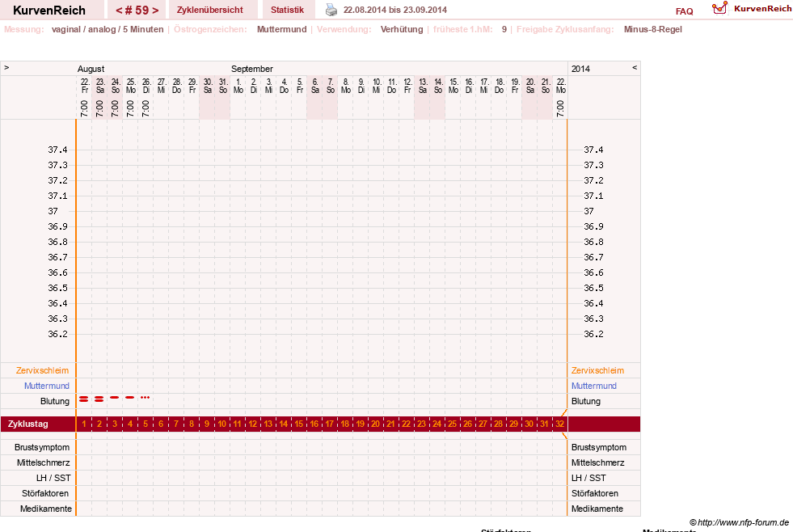The image size is (793, 532).
Task: Click the '<' arrow at chart right header
Action: (635, 67)
